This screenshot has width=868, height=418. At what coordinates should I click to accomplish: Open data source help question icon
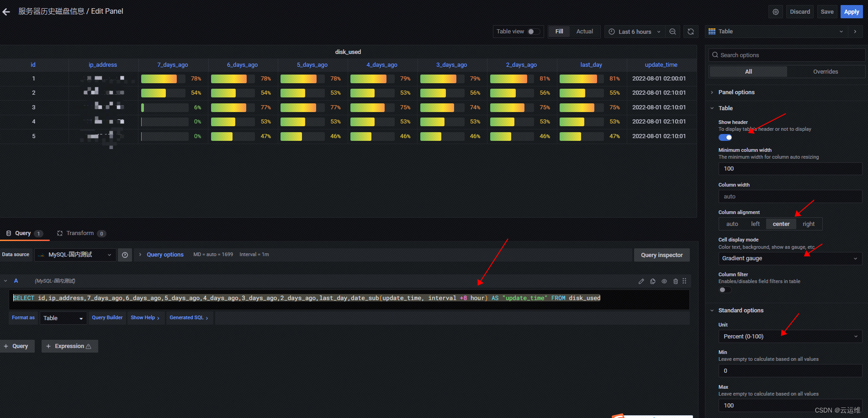coord(125,255)
